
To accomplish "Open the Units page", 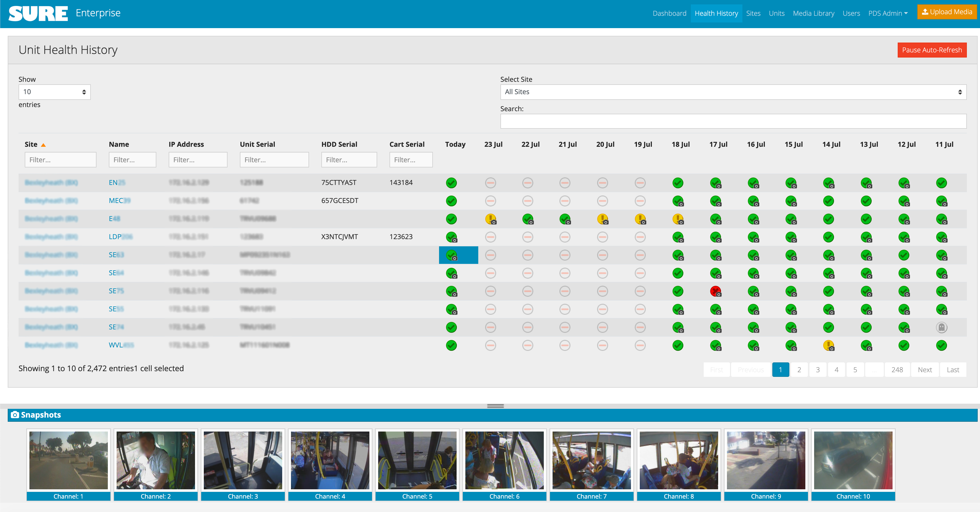I will (776, 13).
